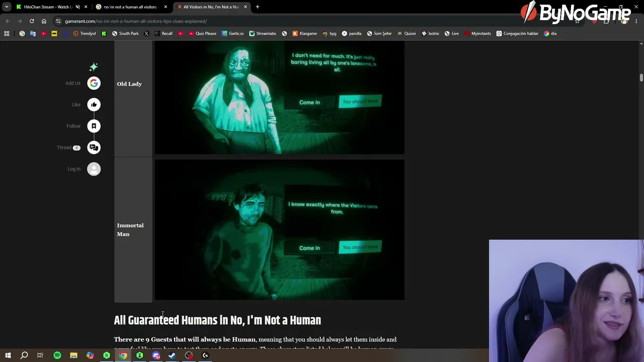Open Task View on the taskbar
Image resolution: width=644 pixels, height=362 pixels.
pyautogui.click(x=40, y=355)
